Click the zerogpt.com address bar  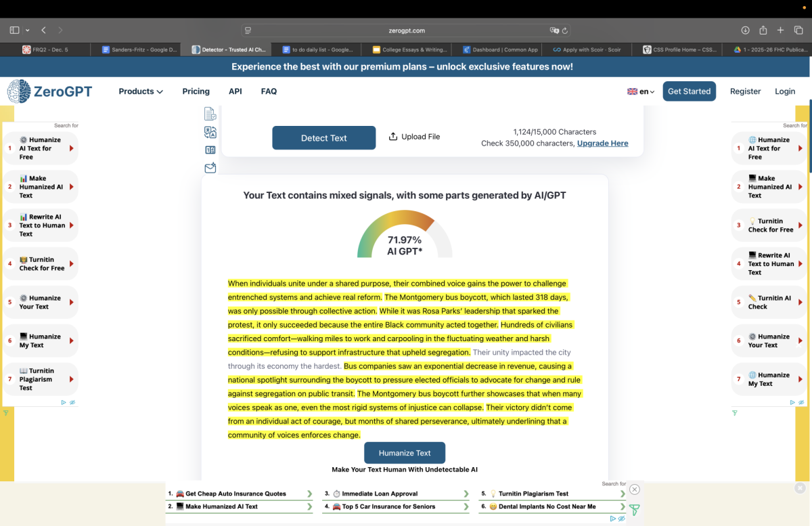click(x=407, y=30)
